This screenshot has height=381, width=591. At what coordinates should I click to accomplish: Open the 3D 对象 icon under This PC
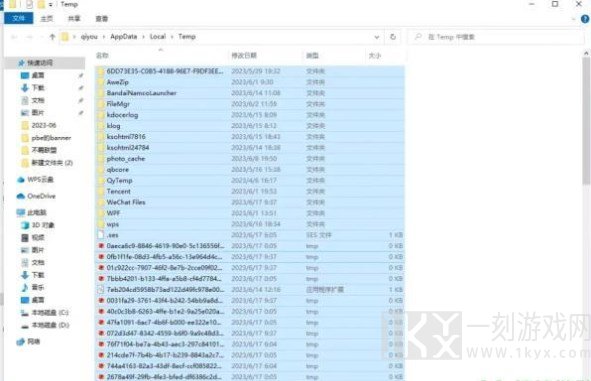point(25,225)
